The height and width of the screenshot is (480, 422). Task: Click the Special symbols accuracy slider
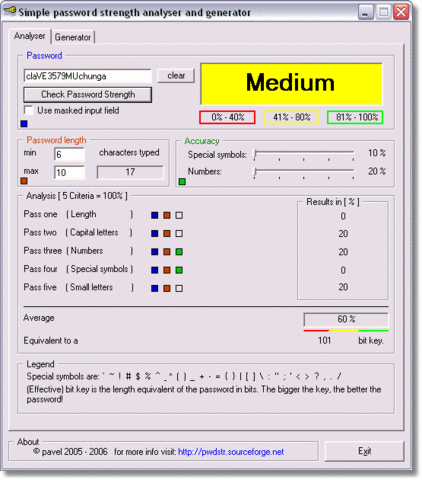pyautogui.click(x=304, y=155)
